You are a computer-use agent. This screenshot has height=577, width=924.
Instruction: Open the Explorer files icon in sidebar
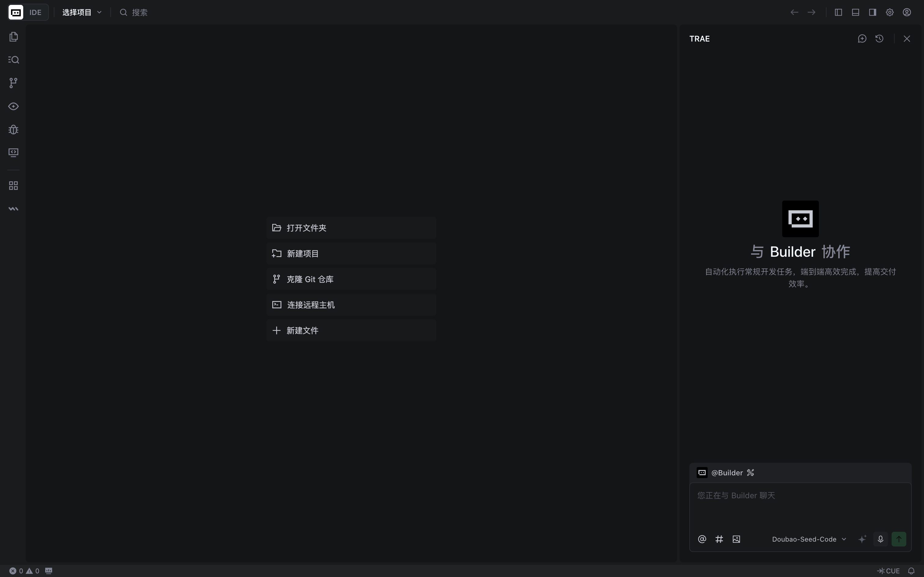coord(13,37)
